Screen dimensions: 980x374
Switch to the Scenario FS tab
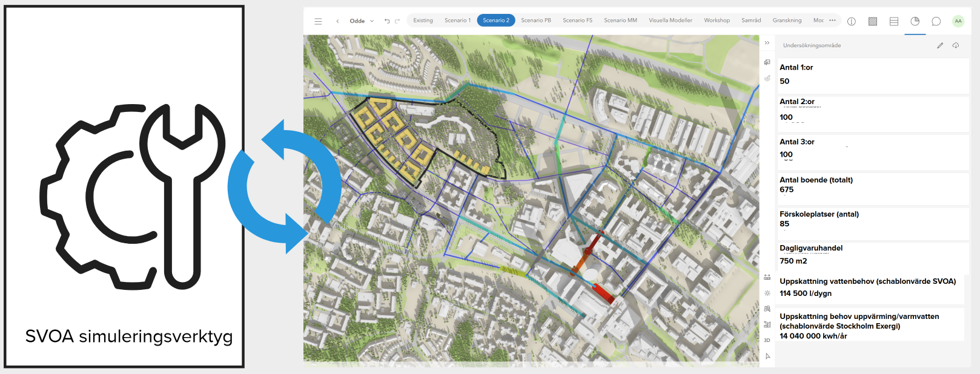pyautogui.click(x=577, y=21)
